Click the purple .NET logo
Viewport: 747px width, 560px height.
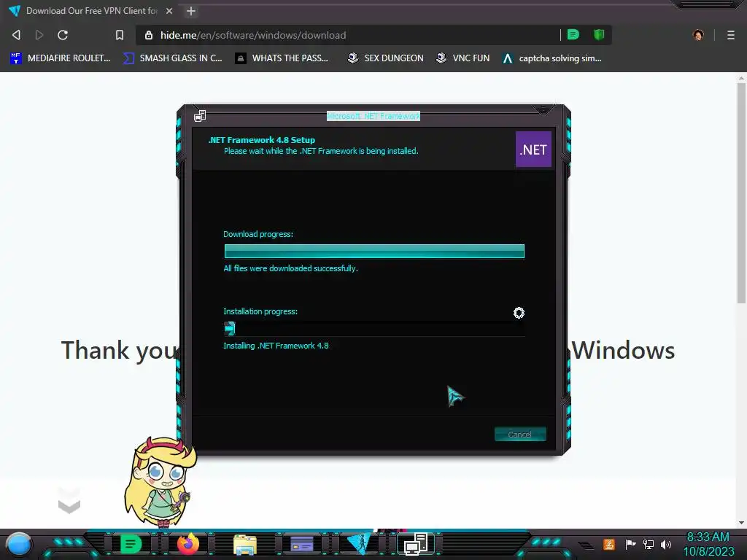tap(533, 149)
